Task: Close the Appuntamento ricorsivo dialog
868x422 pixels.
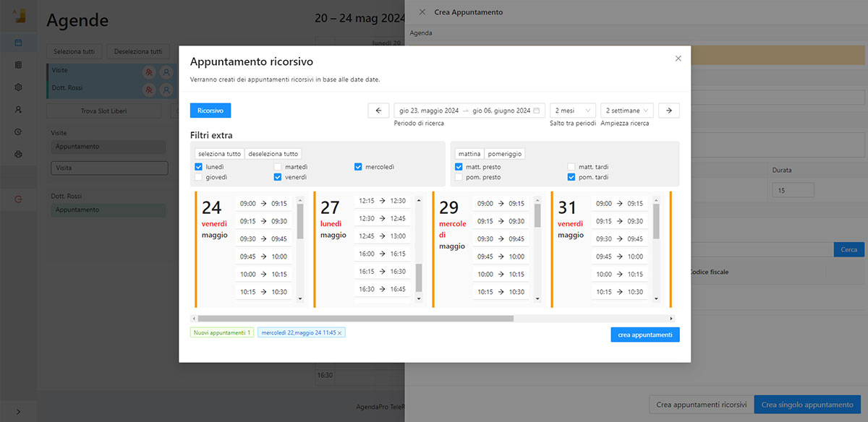Action: (678, 59)
